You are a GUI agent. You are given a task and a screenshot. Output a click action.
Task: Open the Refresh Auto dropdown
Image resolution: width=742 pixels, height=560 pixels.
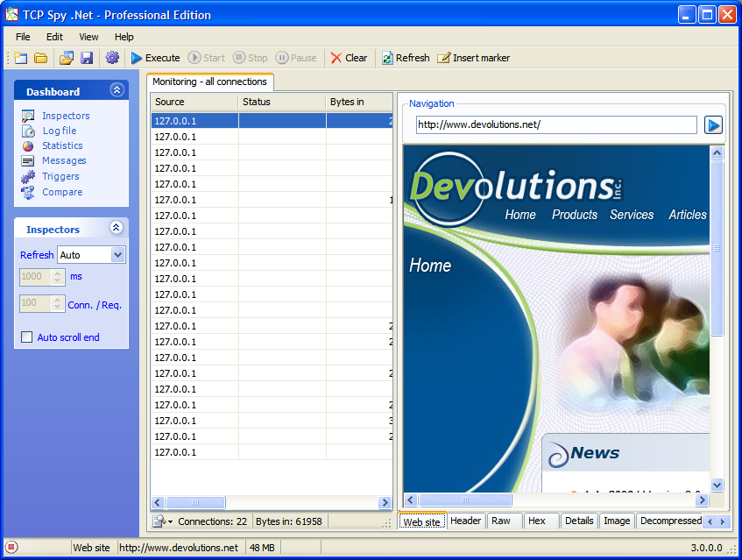pos(118,255)
